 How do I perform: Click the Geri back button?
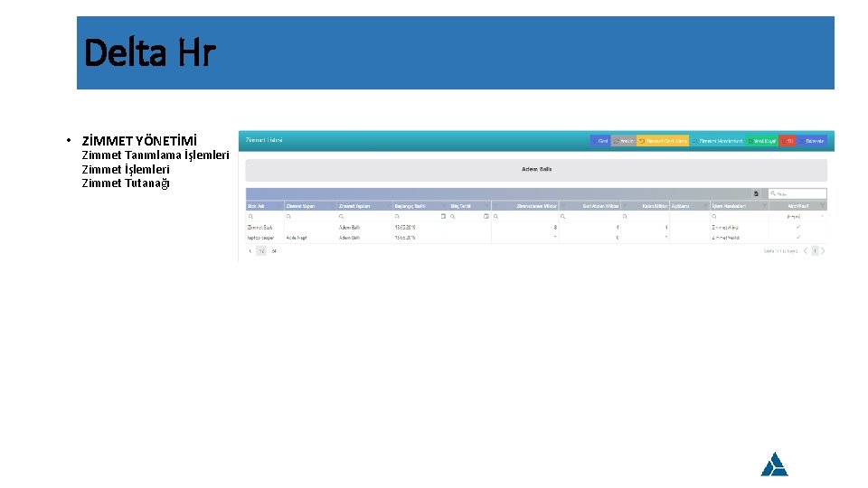[600, 141]
